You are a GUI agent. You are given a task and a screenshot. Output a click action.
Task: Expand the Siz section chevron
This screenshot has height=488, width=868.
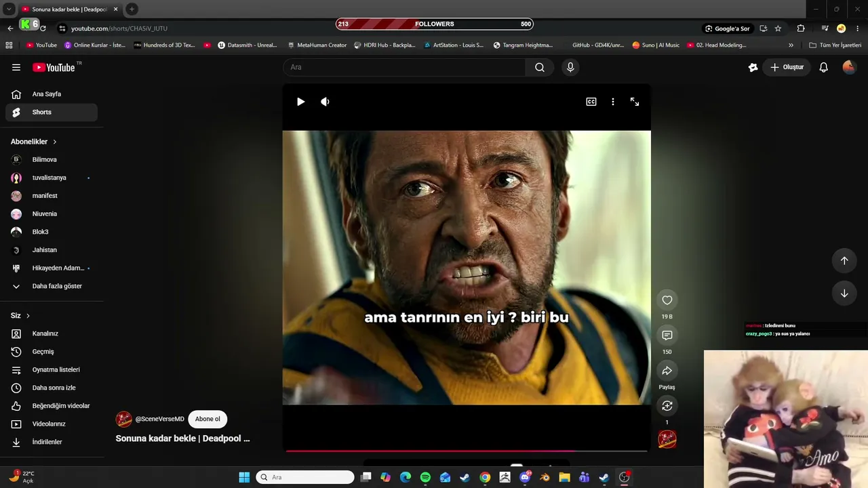[28, 316]
